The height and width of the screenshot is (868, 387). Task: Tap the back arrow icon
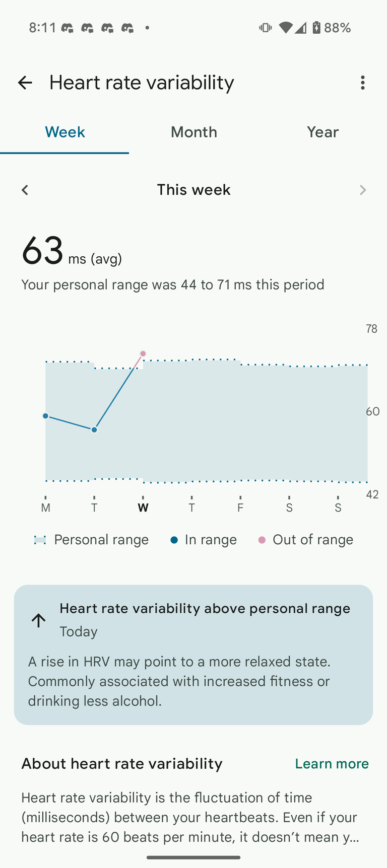click(25, 83)
